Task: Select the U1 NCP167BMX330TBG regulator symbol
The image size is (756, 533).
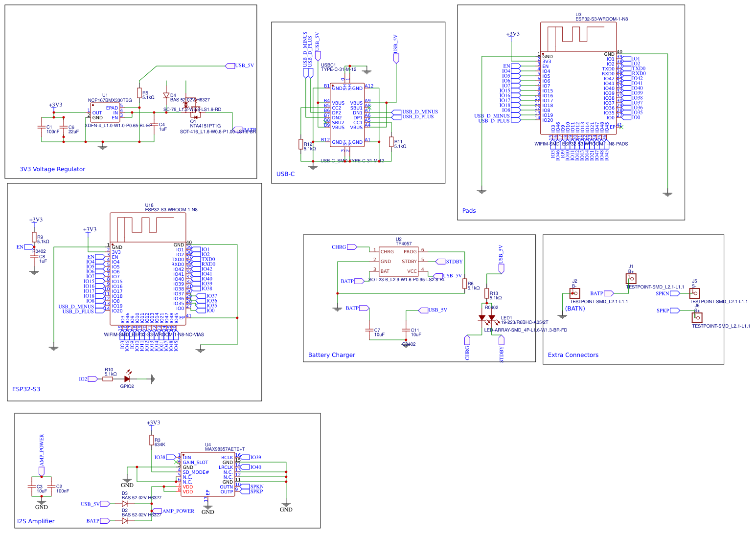Action: click(105, 113)
